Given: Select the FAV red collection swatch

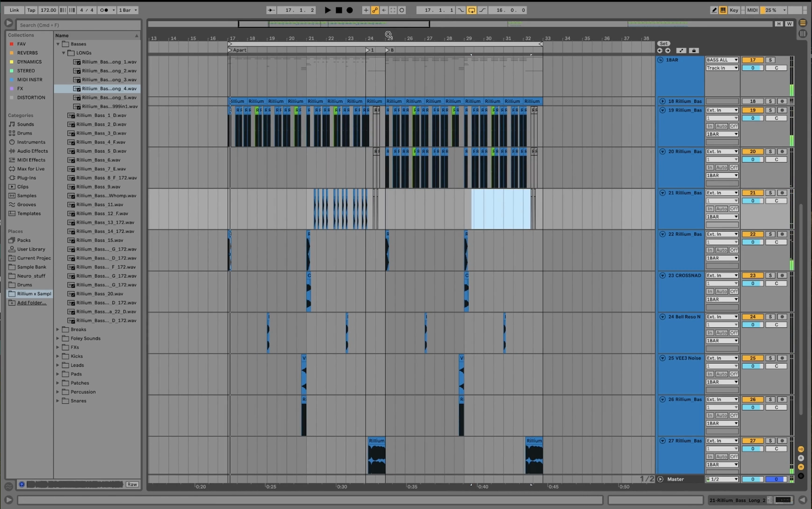Looking at the screenshot, I should point(11,44).
